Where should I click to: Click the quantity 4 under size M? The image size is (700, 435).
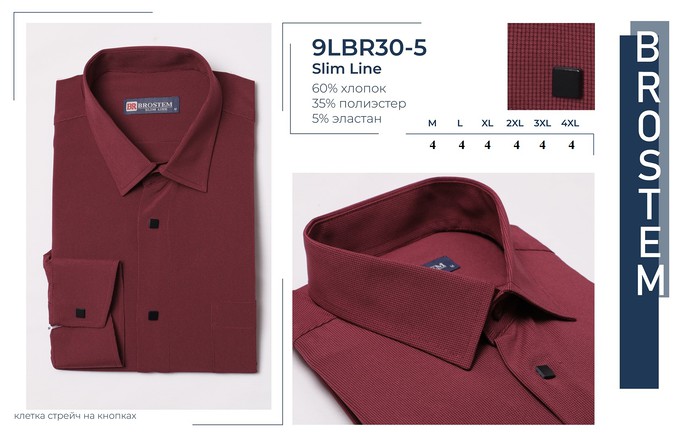(432, 145)
